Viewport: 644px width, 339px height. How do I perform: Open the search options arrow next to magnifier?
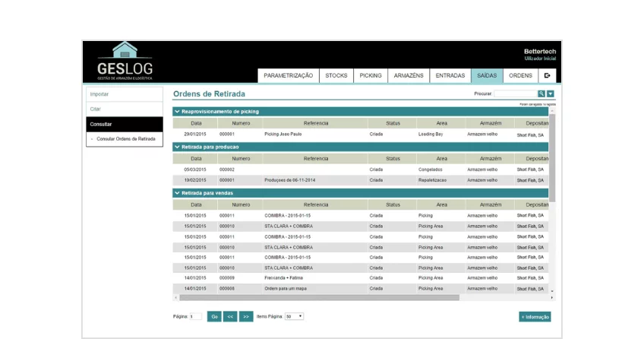pyautogui.click(x=551, y=94)
